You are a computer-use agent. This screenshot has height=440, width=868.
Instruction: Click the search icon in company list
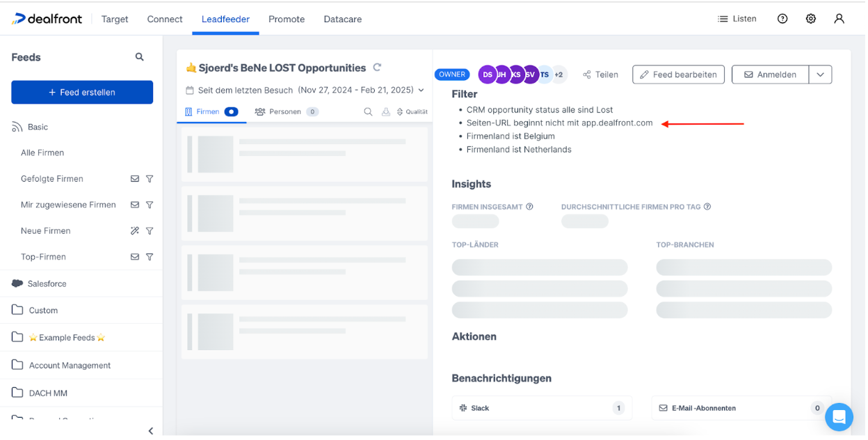tap(369, 111)
